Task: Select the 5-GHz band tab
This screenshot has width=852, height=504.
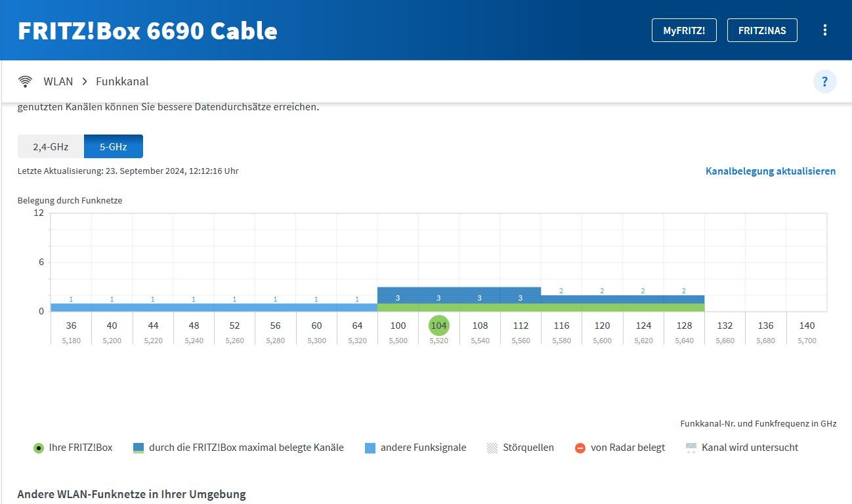Action: click(x=113, y=146)
